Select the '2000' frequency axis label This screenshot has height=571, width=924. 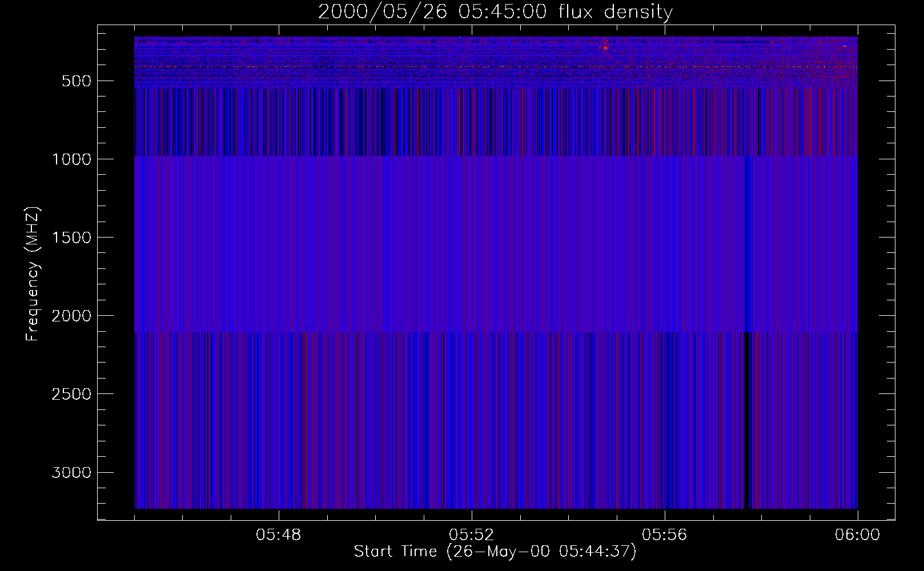pyautogui.click(x=71, y=316)
